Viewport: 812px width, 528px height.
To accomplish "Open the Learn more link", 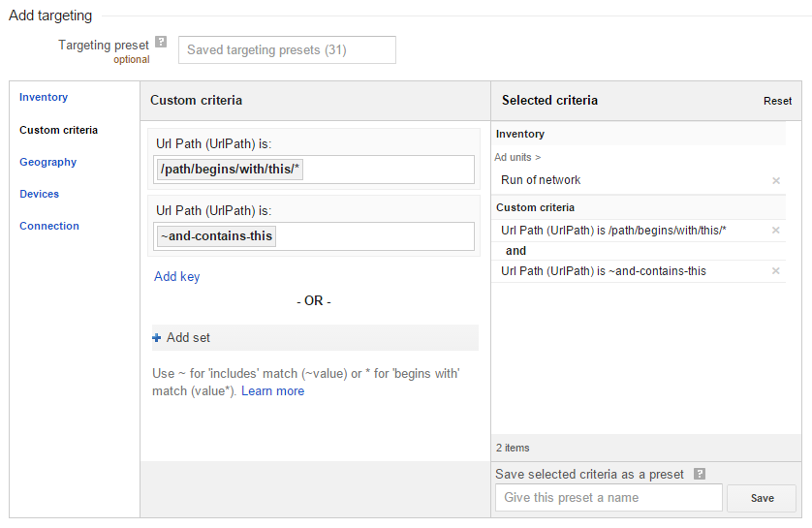I will point(272,391).
